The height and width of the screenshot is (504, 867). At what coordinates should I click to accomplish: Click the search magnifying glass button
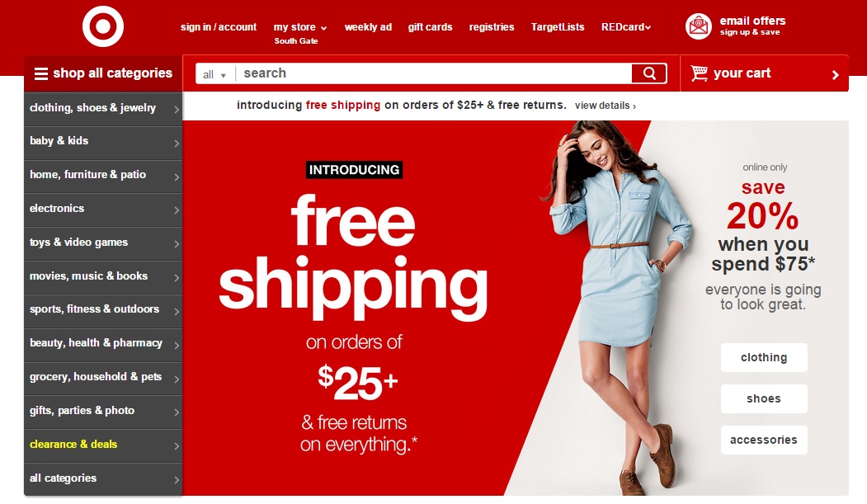(x=649, y=73)
